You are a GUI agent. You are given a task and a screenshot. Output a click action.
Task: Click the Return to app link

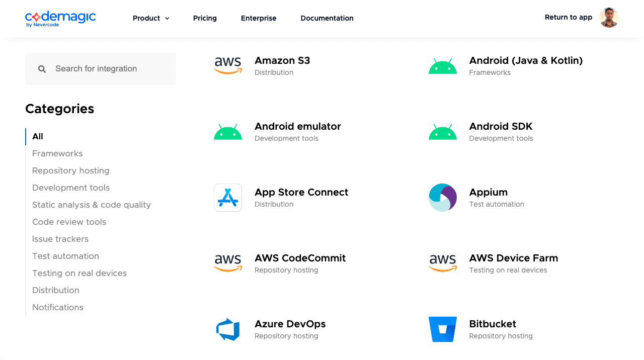click(x=569, y=17)
